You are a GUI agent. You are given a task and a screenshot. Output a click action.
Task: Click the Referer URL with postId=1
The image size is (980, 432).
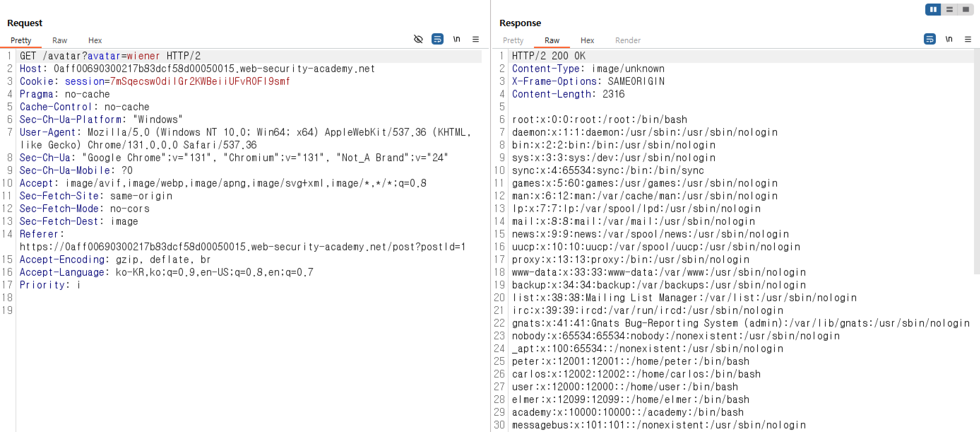click(x=243, y=247)
